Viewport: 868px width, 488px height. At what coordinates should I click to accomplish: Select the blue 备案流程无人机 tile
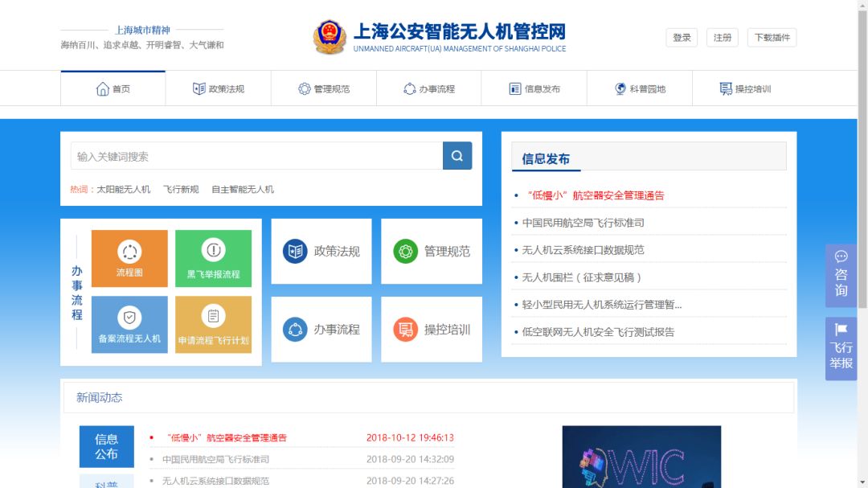[x=129, y=325]
